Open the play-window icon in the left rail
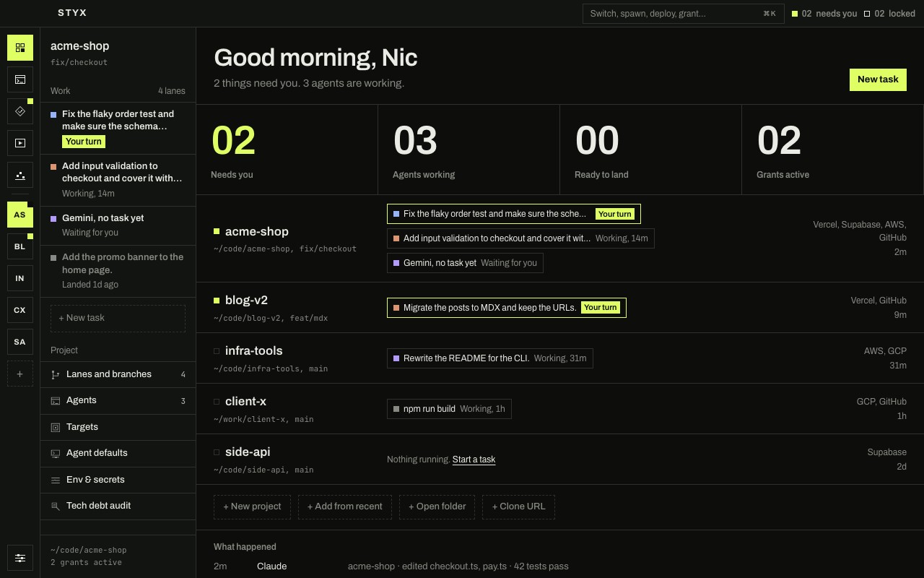Image resolution: width=924 pixels, height=578 pixels. [20, 143]
